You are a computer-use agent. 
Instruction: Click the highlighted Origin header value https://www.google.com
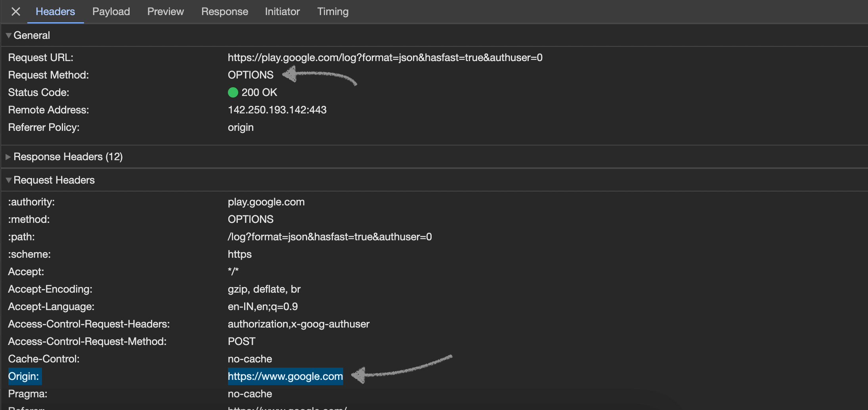click(x=285, y=376)
